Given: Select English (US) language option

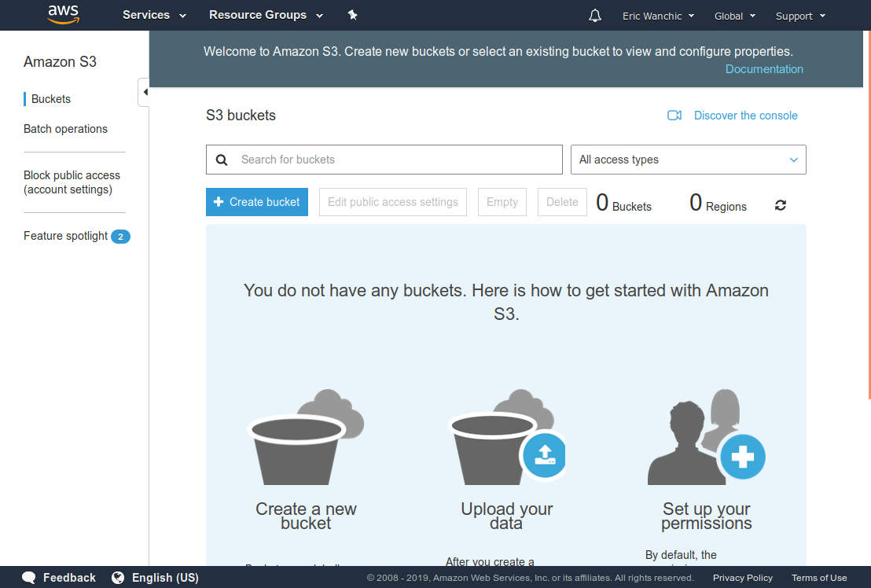Looking at the screenshot, I should (165, 578).
